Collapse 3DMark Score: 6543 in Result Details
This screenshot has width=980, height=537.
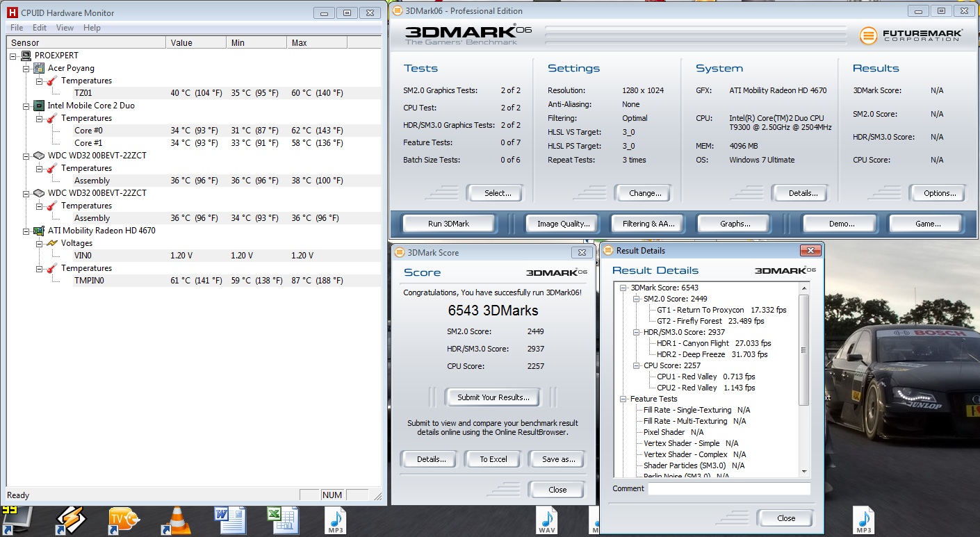(623, 288)
